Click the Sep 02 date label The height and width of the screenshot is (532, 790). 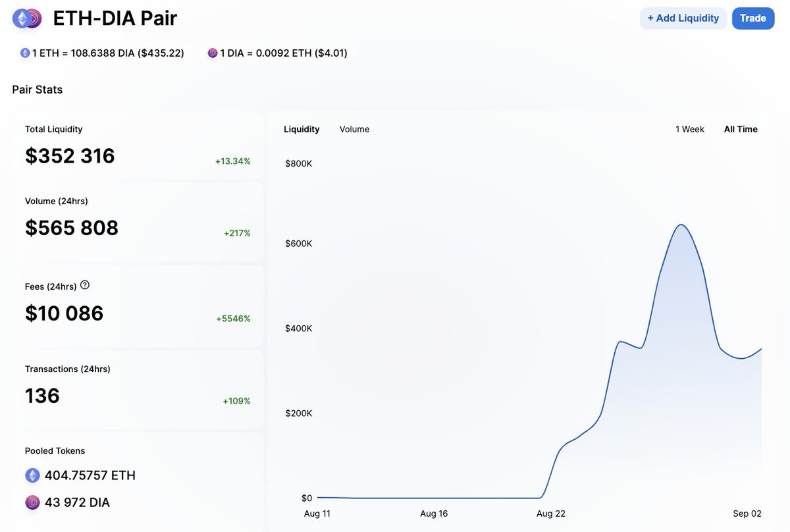pos(748,514)
